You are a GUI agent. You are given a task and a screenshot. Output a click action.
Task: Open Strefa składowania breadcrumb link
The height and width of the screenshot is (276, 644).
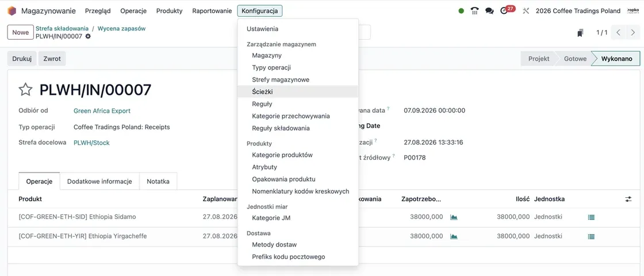[x=62, y=29]
